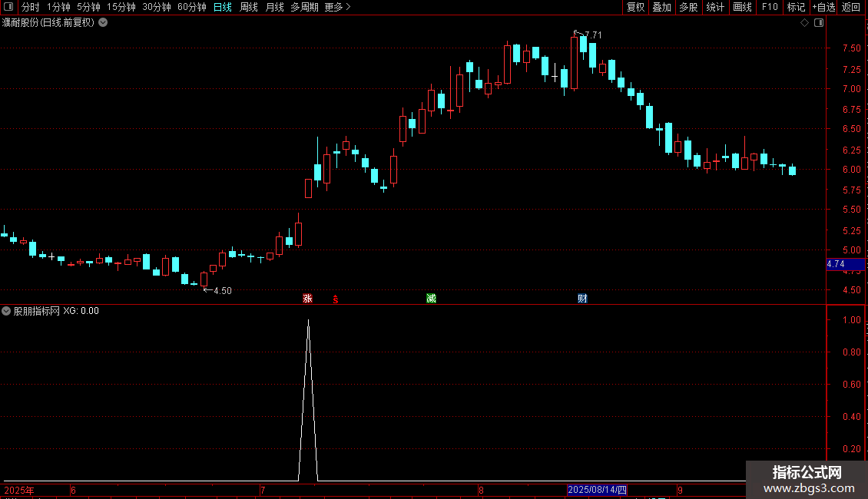This screenshot has height=499, width=868.
Task: Click 返回 to go back
Action: click(851, 7)
